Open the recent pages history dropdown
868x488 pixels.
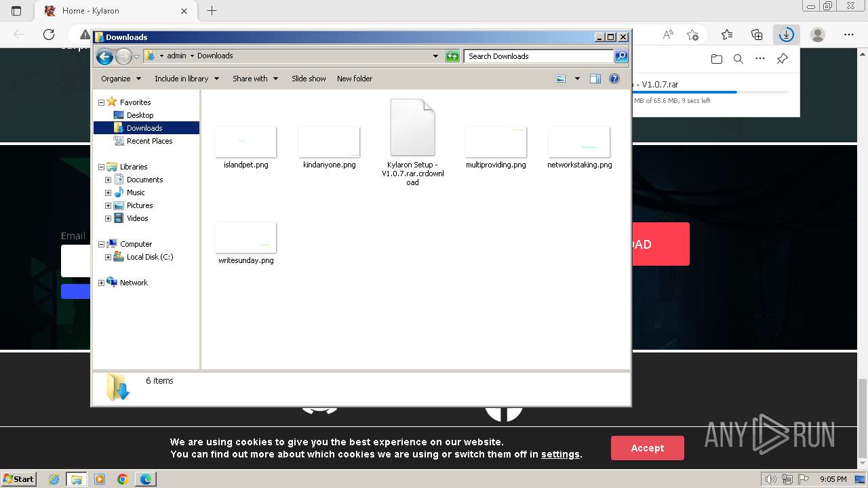coord(137,56)
